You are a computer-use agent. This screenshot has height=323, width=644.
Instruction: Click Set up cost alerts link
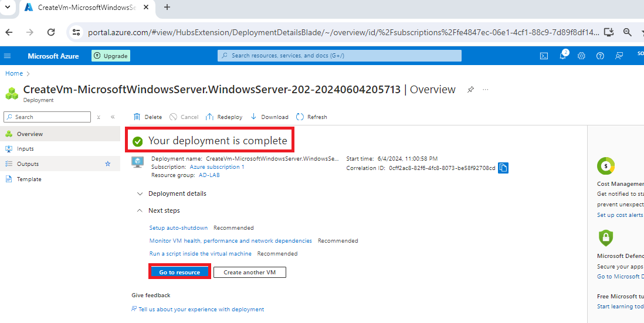620,215
